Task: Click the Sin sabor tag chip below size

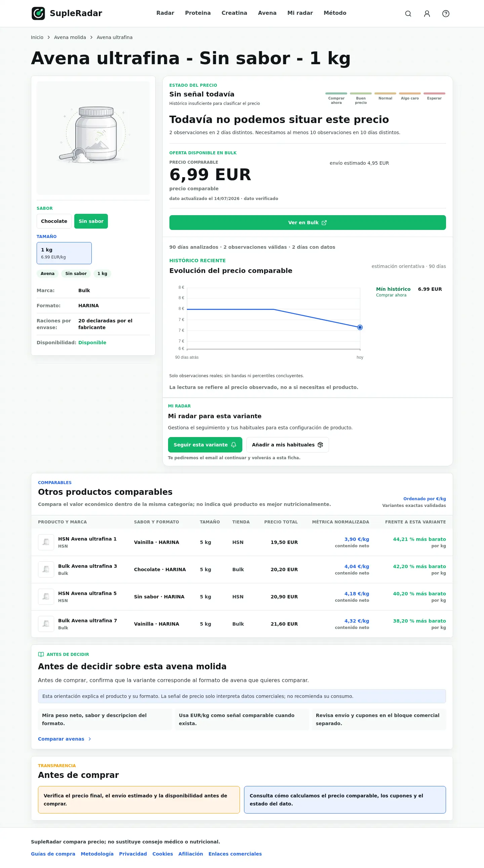Action: coord(76,274)
